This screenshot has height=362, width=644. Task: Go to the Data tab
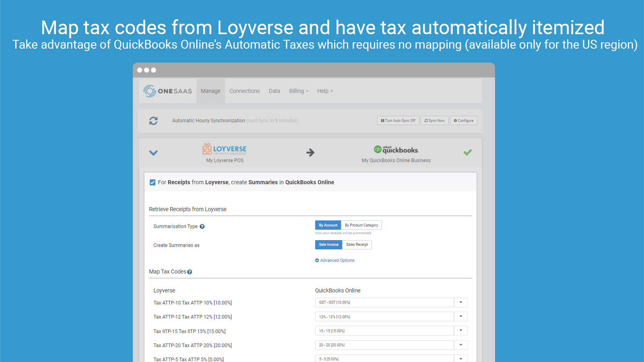(275, 91)
